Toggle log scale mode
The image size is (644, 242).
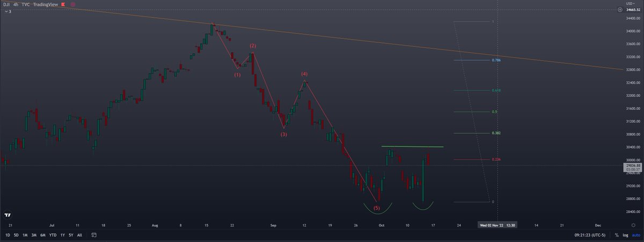[624, 236]
